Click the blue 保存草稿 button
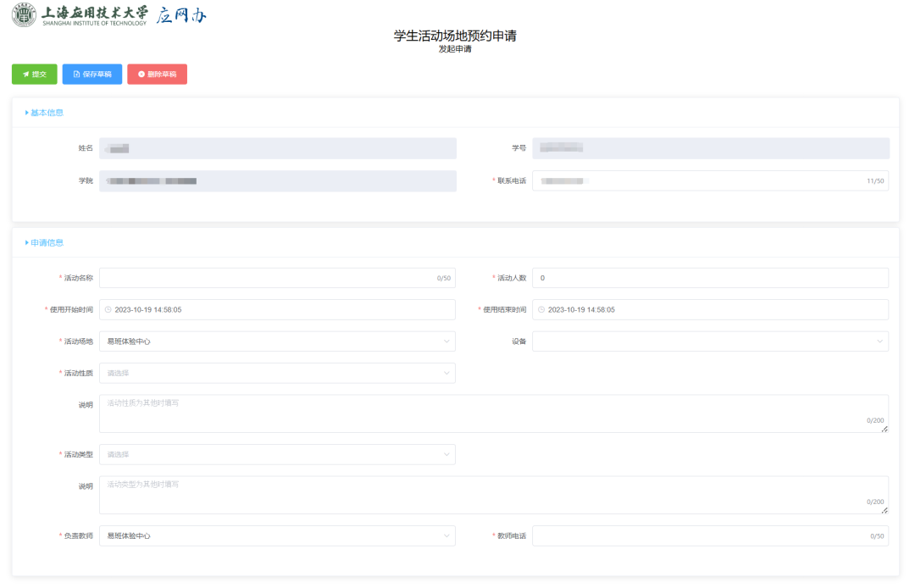Image resolution: width=915 pixels, height=588 pixels. 91,74
